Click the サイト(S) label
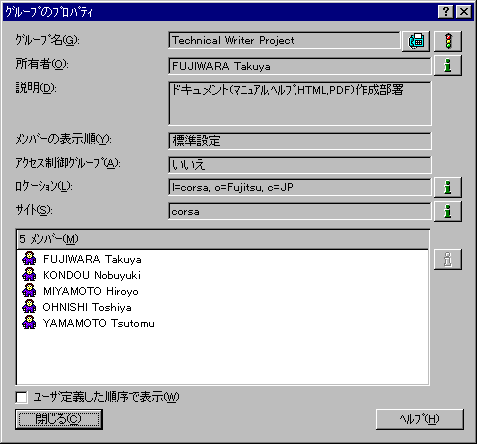477x444 pixels. (34, 210)
